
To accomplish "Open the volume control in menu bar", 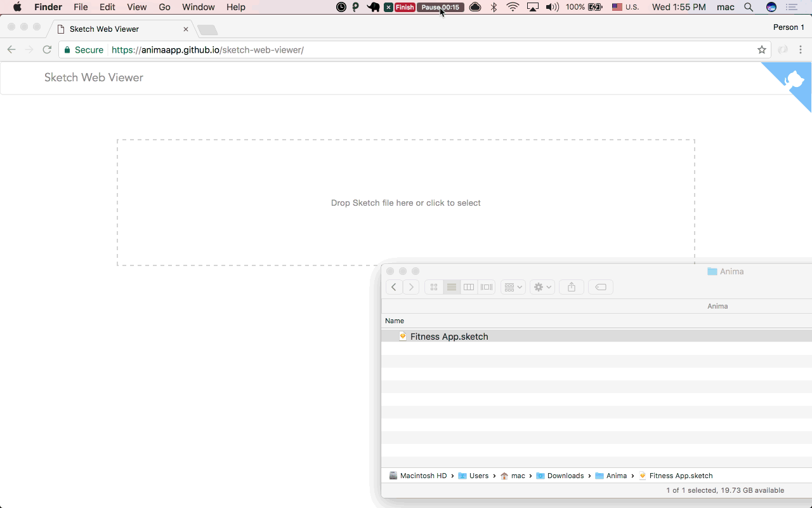I will 551,7.
